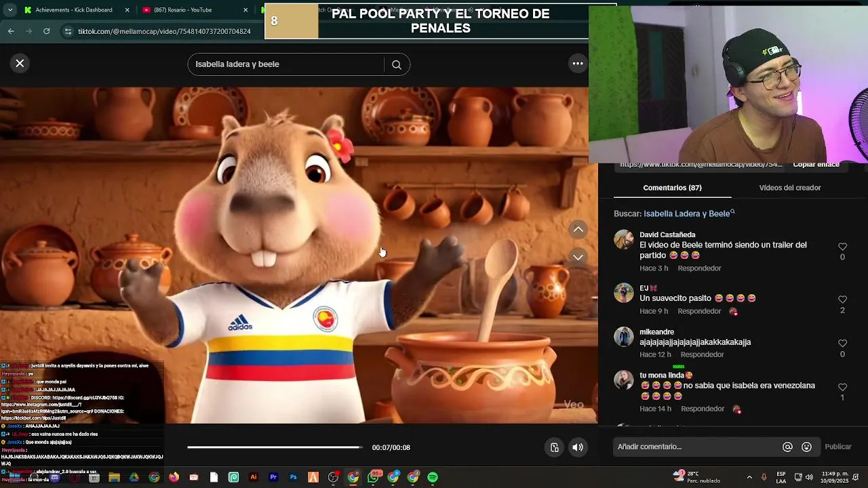Image resolution: width=868 pixels, height=488 pixels.
Task: Open Adobe Photoshop from the taskbar
Action: tap(294, 477)
